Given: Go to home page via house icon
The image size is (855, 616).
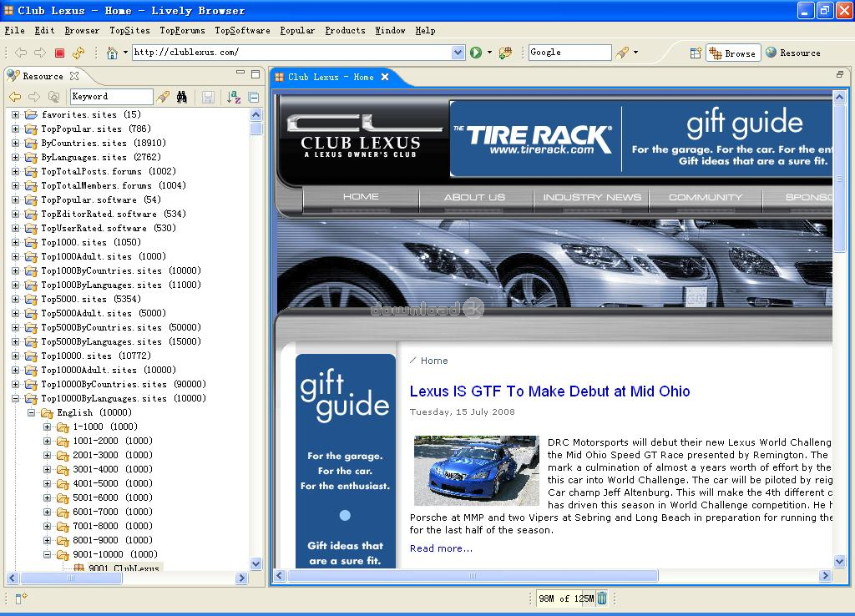Looking at the screenshot, I should click(x=113, y=53).
